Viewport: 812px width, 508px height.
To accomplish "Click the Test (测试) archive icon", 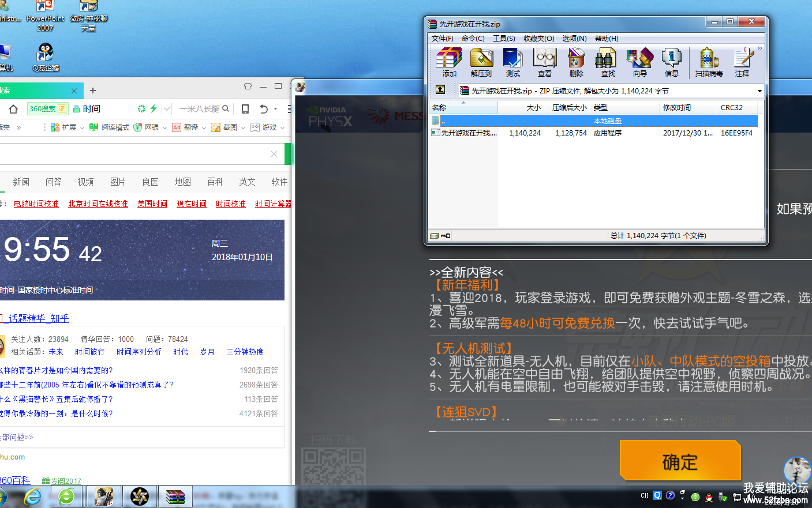I will tap(512, 62).
